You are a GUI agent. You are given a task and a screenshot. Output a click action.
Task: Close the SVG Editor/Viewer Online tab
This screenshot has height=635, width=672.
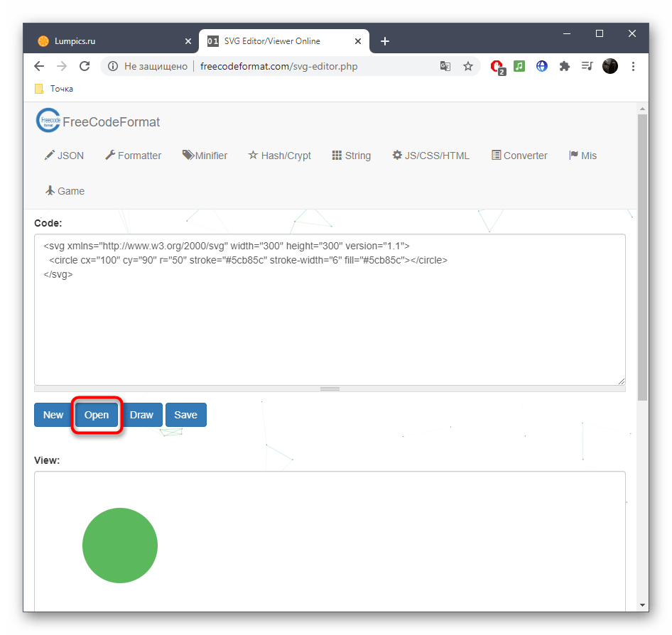pos(358,41)
